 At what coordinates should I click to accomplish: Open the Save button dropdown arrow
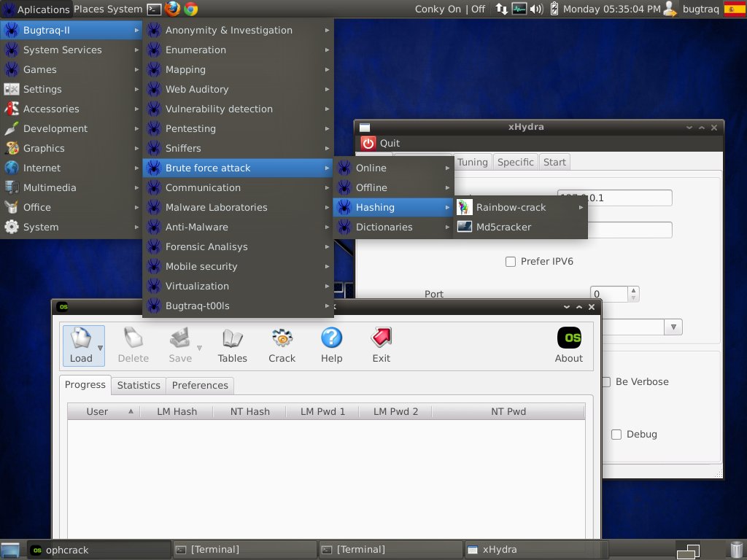(199, 348)
